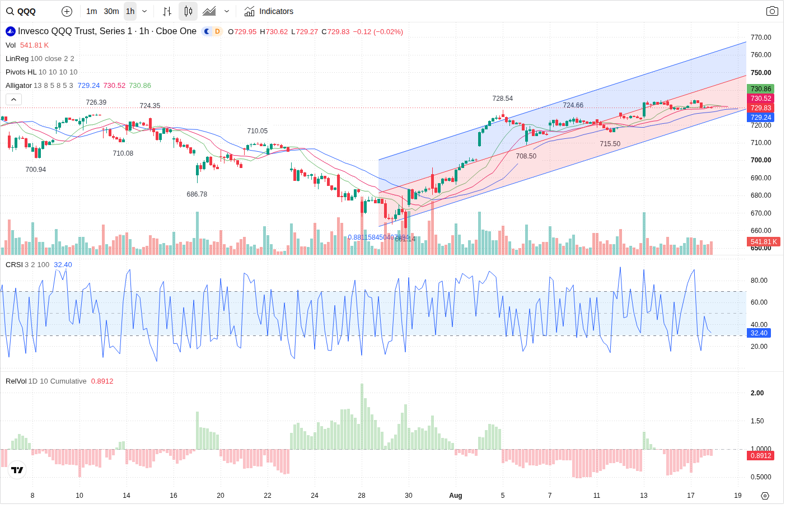Image resolution: width=795 pixels, height=532 pixels.
Task: Switch to 30m timeframe
Action: [111, 11]
